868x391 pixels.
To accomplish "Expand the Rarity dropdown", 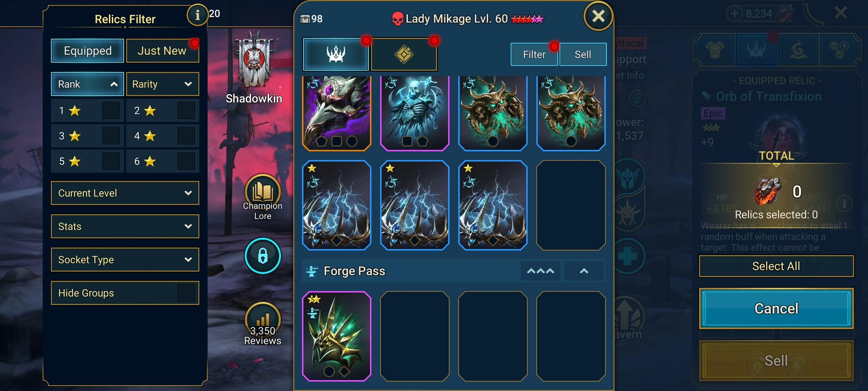I will (x=162, y=84).
